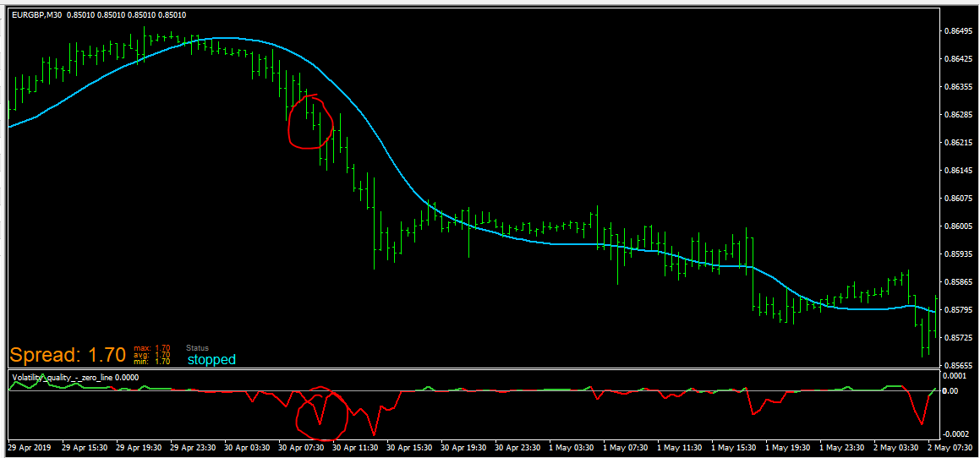Click the 0.85795 price scale label

click(957, 310)
